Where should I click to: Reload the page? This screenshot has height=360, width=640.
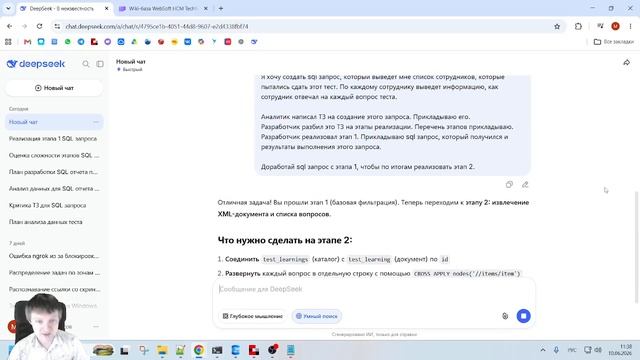[x=39, y=26]
